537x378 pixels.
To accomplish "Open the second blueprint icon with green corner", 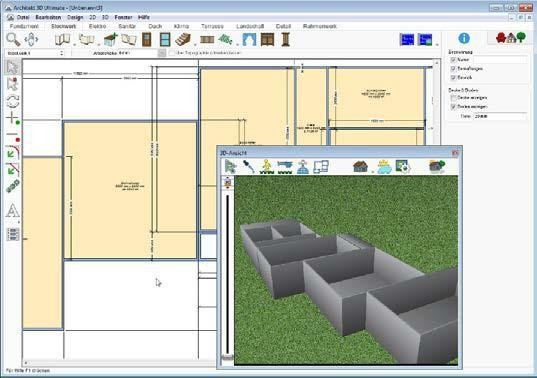I will (425, 40).
